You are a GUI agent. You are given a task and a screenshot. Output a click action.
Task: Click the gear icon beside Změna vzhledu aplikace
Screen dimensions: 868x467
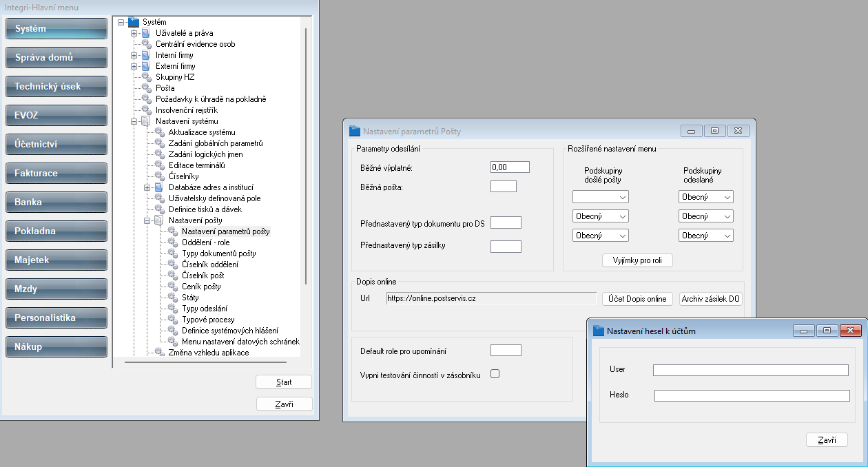(159, 353)
